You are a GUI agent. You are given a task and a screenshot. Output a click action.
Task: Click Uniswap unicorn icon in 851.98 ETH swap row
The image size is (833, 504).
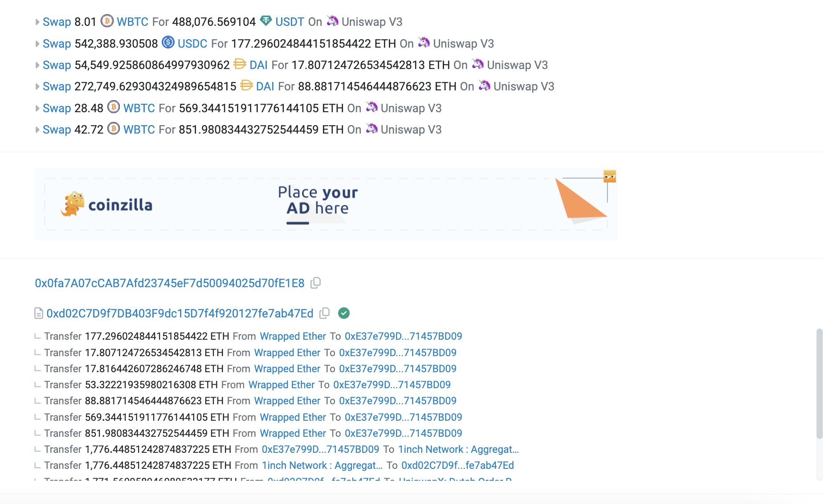[372, 128]
